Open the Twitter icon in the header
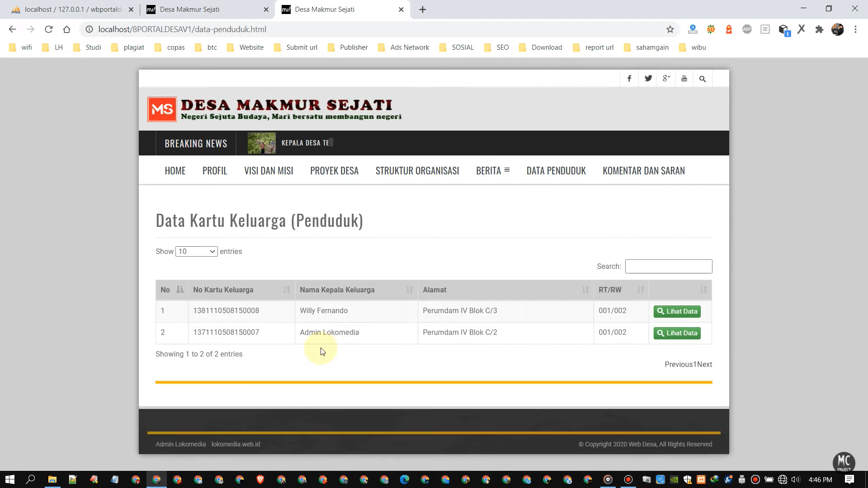Image resolution: width=868 pixels, height=488 pixels. (648, 78)
